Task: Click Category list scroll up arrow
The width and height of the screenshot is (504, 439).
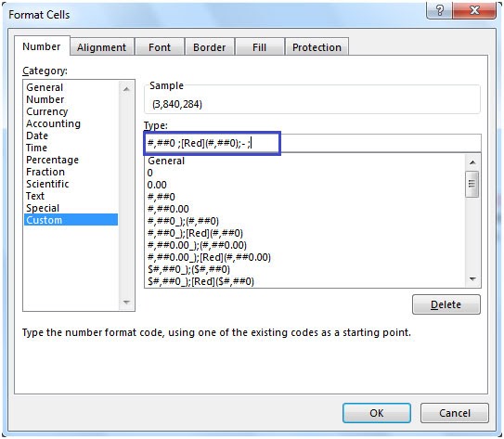Action: click(x=126, y=89)
